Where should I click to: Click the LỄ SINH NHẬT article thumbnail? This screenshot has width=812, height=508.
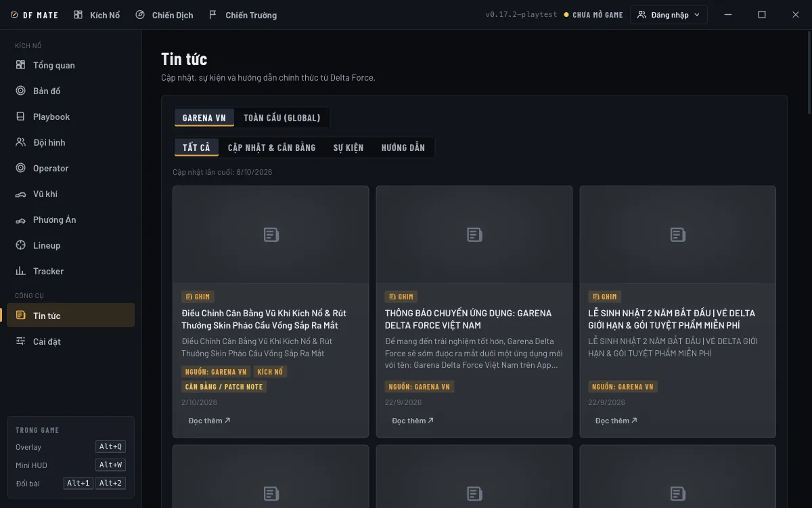(678, 234)
